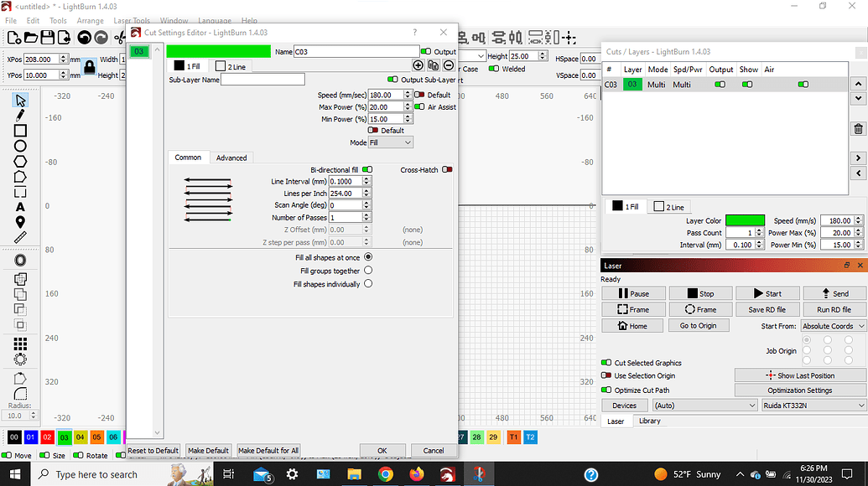Select Fill all shapes at once
The image size is (868, 486).
tap(368, 257)
